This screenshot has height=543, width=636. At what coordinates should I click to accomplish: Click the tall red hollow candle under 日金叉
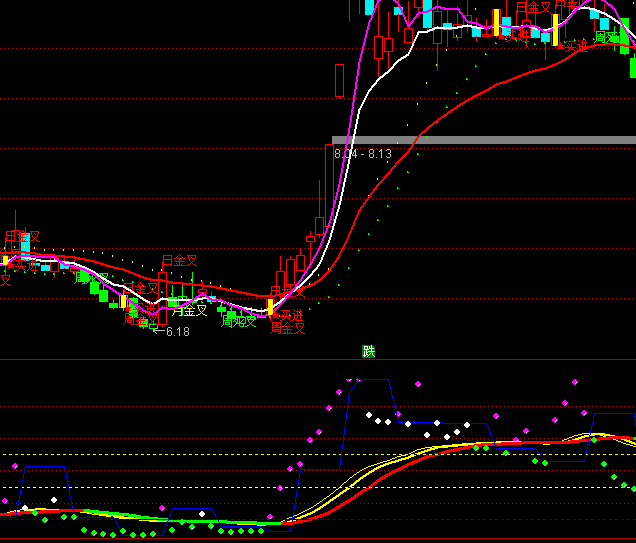163,295
